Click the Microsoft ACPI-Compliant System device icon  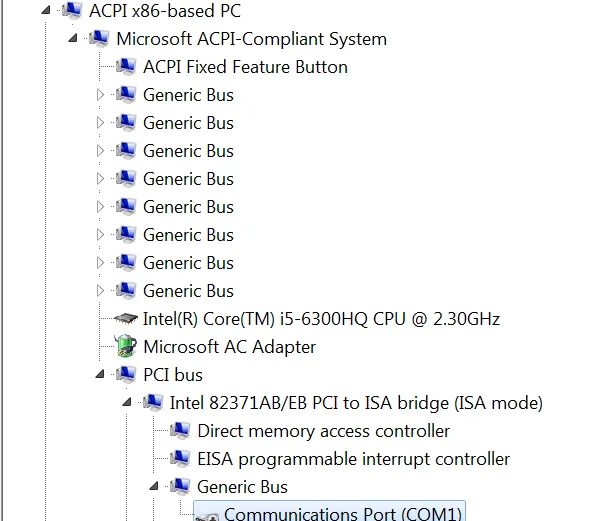[x=99, y=38]
